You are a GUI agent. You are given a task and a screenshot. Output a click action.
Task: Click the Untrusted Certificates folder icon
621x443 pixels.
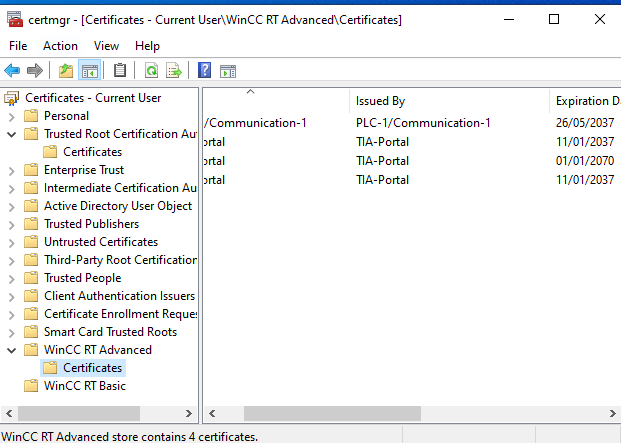31,242
